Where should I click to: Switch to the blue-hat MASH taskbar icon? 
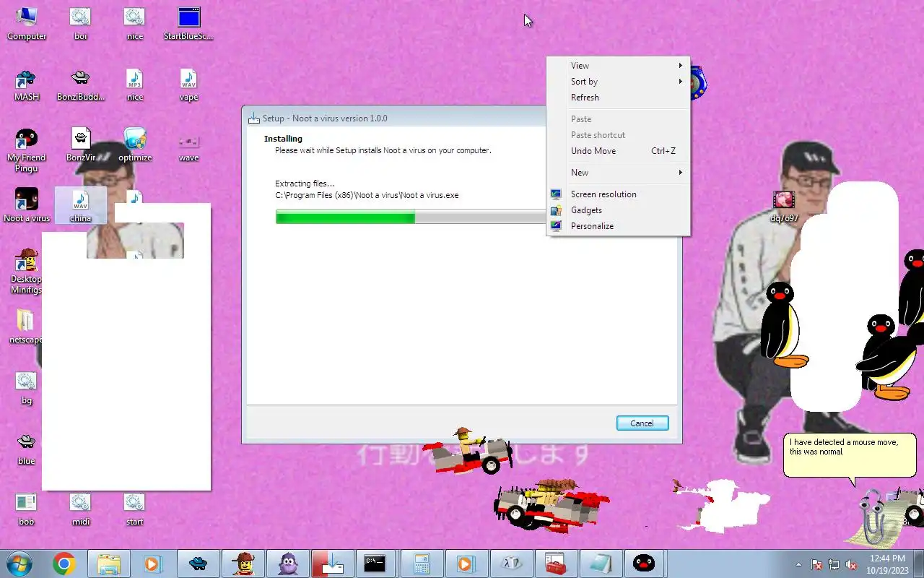[198, 564]
